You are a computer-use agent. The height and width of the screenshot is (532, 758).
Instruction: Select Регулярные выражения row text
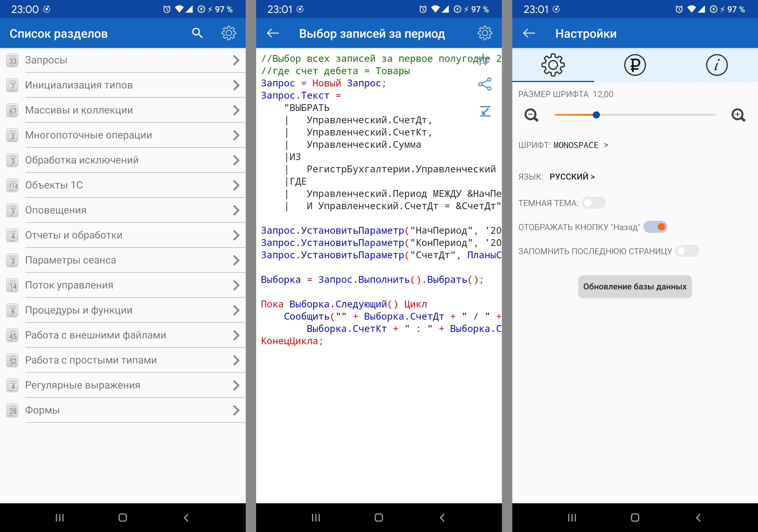[83, 385]
